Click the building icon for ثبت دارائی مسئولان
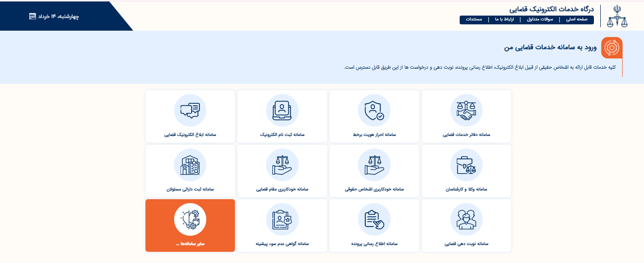 coord(190,165)
